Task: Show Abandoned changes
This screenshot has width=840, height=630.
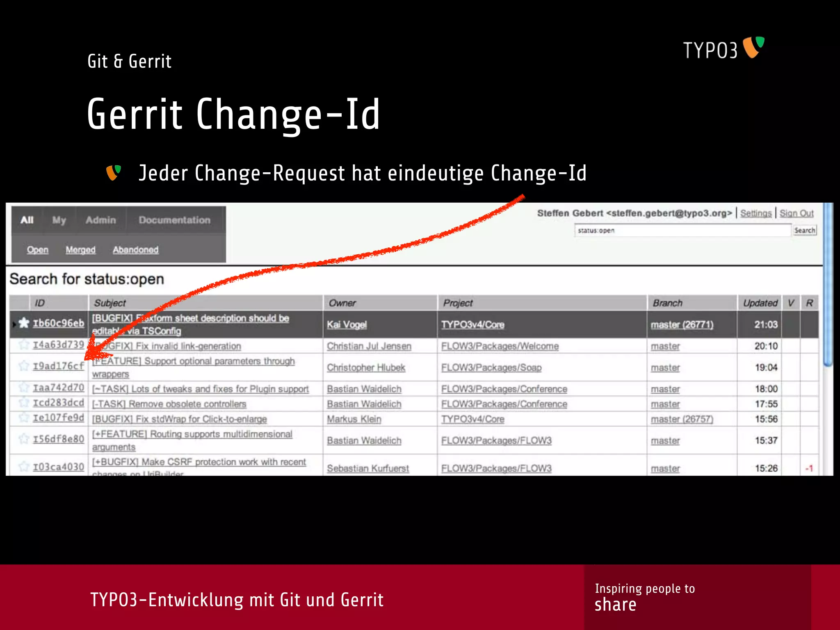Action: pos(136,250)
